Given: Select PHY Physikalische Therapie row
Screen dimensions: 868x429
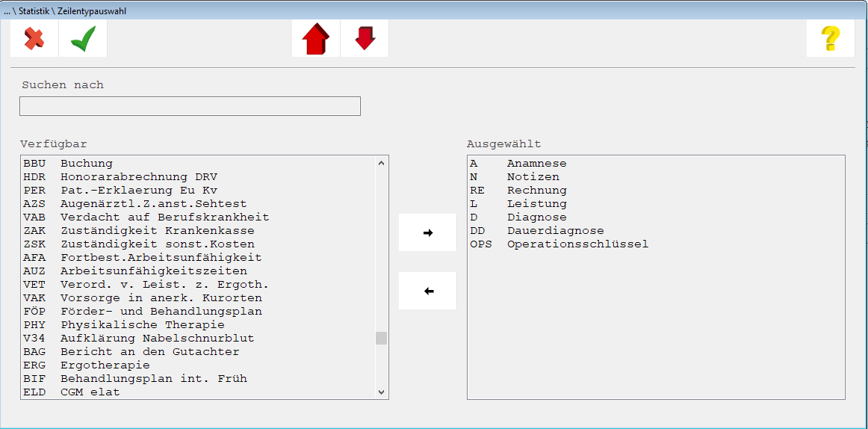Looking at the screenshot, I should [x=198, y=324].
